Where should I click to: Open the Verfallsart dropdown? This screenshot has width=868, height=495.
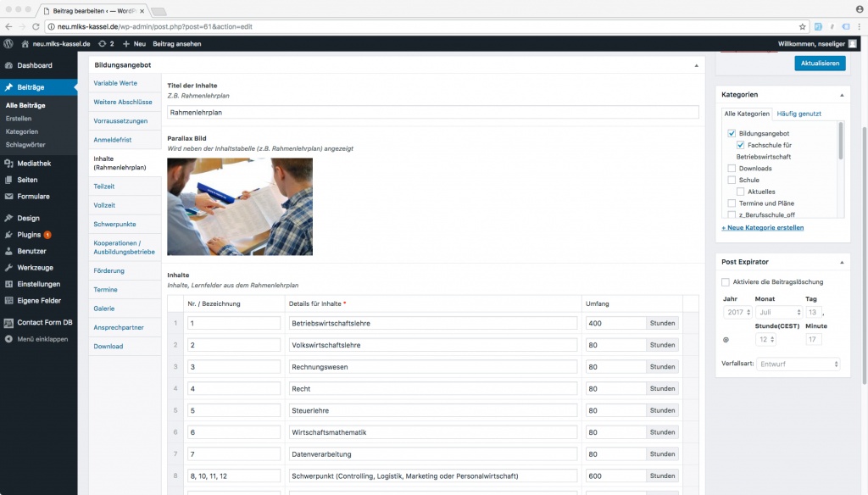pos(797,364)
